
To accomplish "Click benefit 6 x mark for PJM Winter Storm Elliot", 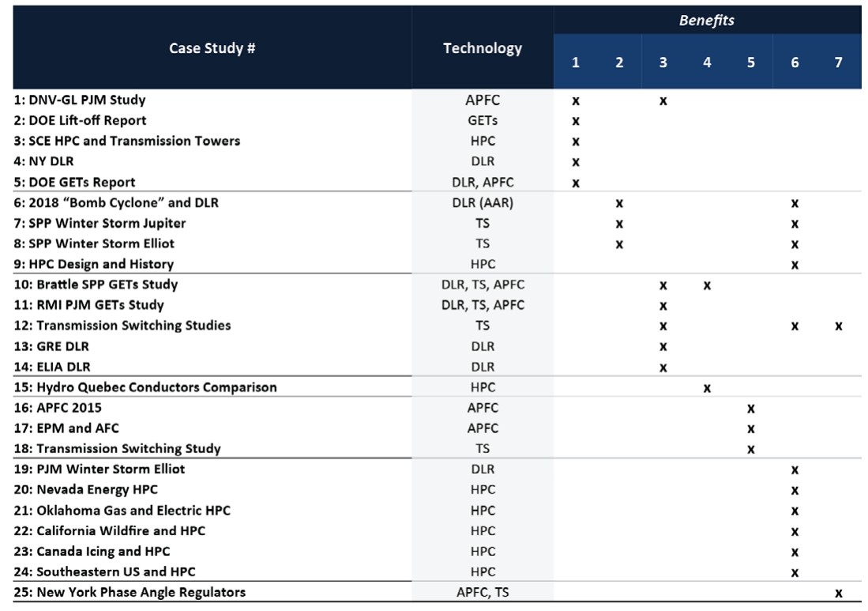I will 795,470.
